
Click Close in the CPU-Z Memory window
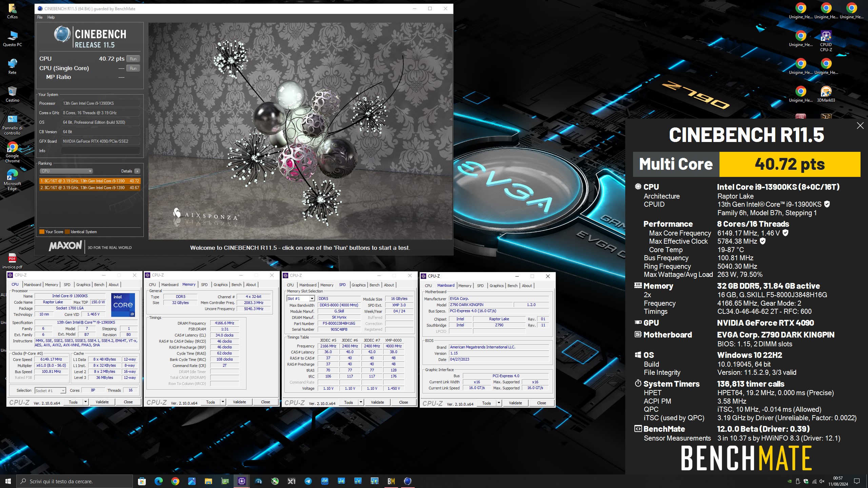265,402
